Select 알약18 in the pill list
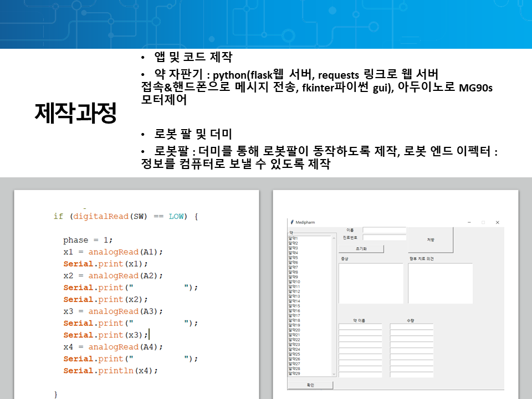The height and width of the screenshot is (399, 532). point(294,320)
